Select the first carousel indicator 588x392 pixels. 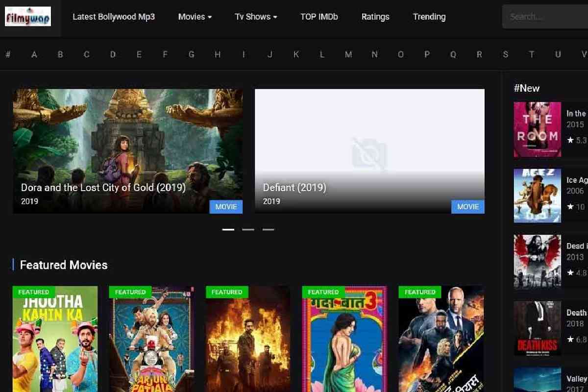[x=228, y=229]
